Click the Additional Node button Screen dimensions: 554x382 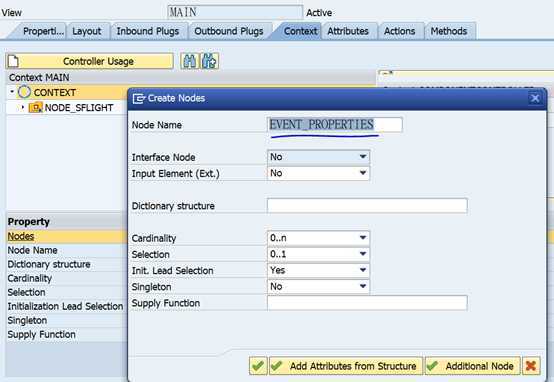(472, 366)
